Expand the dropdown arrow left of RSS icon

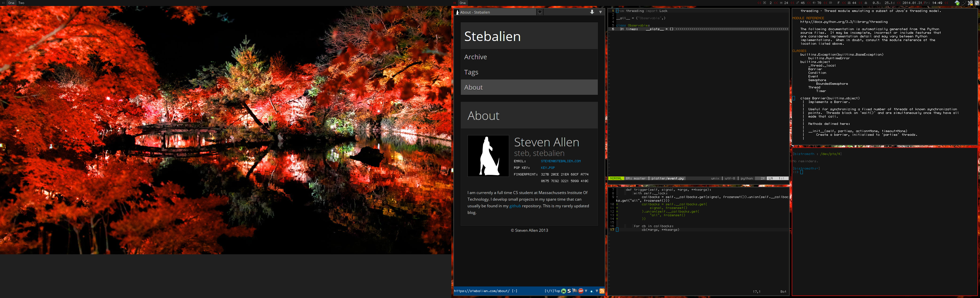(596, 291)
